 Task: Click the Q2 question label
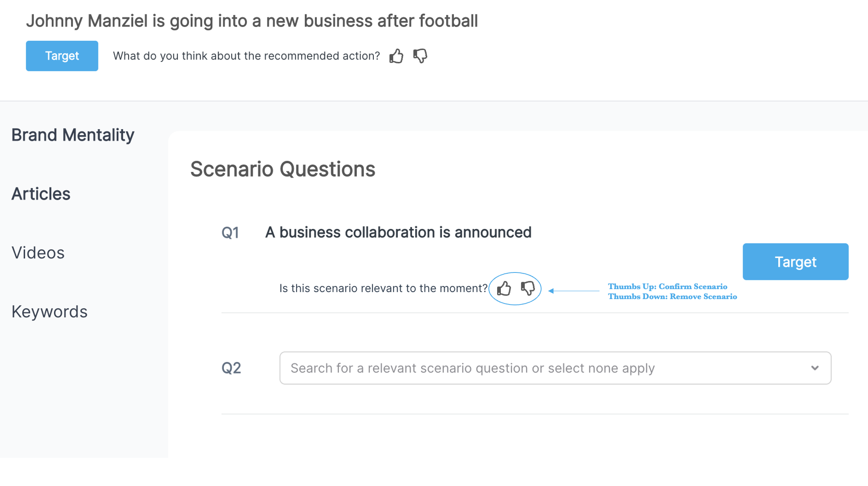coord(231,368)
